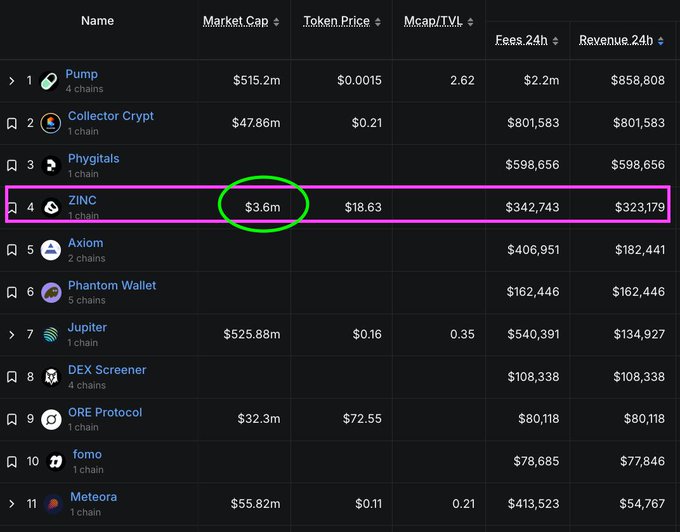The width and height of the screenshot is (680, 532).
Task: Expand the Meteora row chevron
Action: pyautogui.click(x=12, y=504)
